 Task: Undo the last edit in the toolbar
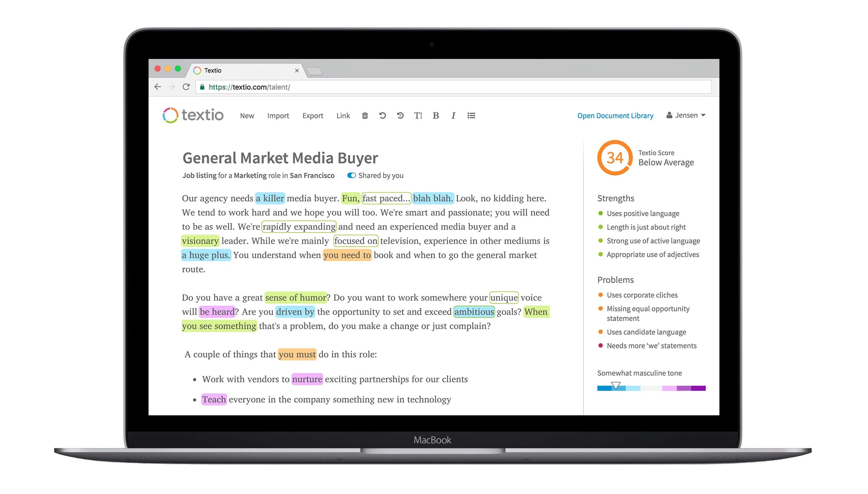tap(382, 116)
